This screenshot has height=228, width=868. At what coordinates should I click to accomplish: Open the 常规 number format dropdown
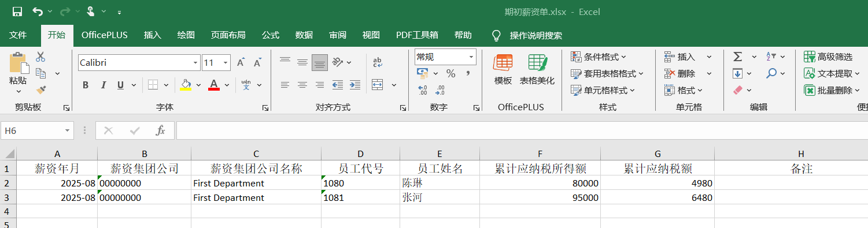pos(471,57)
